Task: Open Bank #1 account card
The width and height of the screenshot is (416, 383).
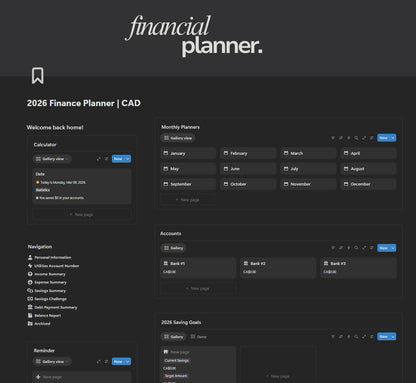Action: (x=198, y=267)
